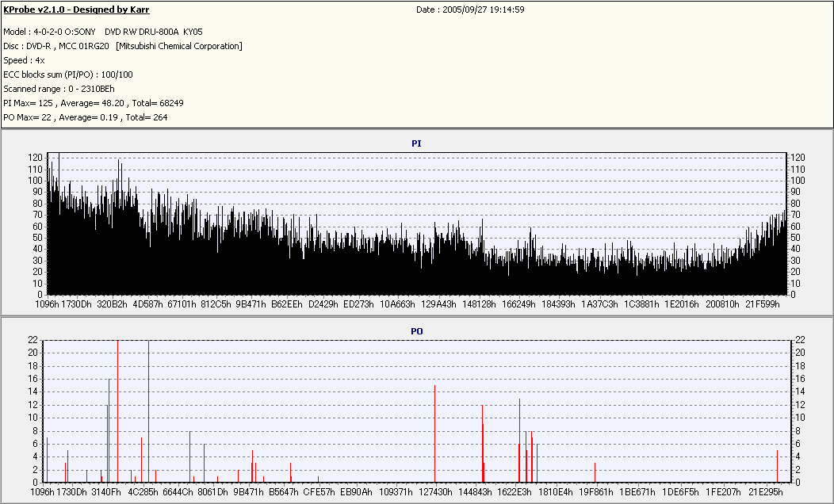Click the red PO spike above 19F861h
834x504 pixels.
(595, 472)
